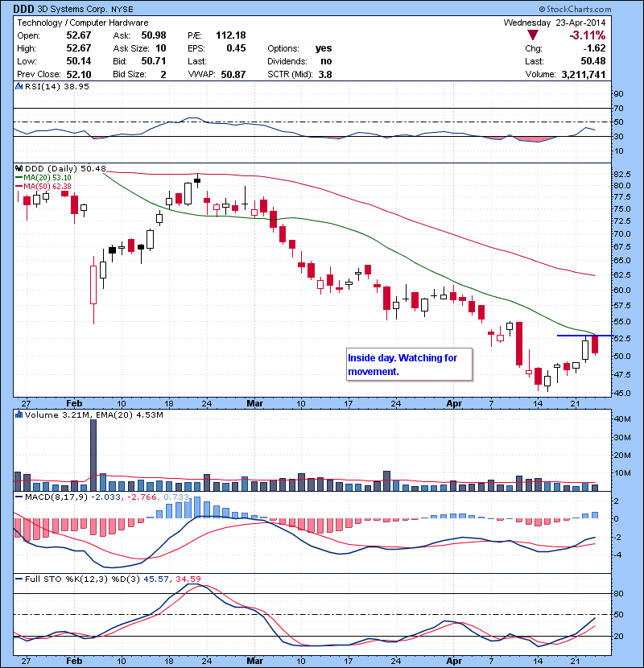Click the Open value 52.67
This screenshot has width=644, height=668.
[x=78, y=35]
